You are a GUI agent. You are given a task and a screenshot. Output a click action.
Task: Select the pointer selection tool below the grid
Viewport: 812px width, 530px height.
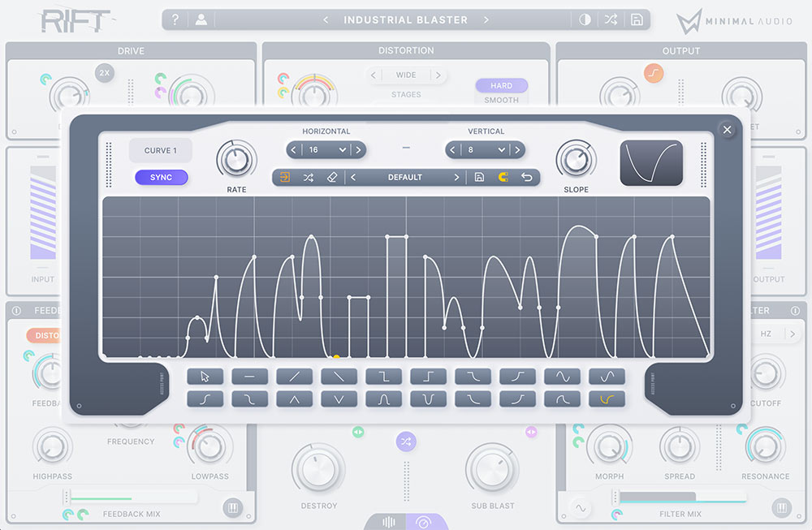205,376
